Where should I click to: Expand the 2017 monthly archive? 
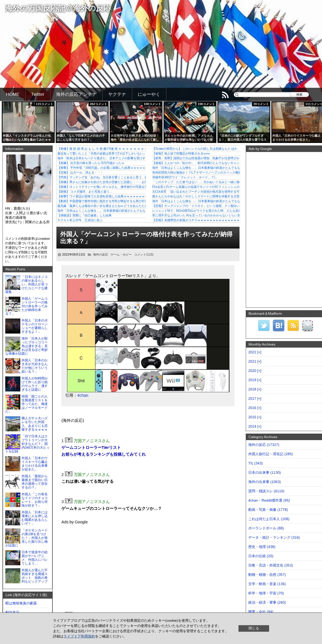[255, 398]
